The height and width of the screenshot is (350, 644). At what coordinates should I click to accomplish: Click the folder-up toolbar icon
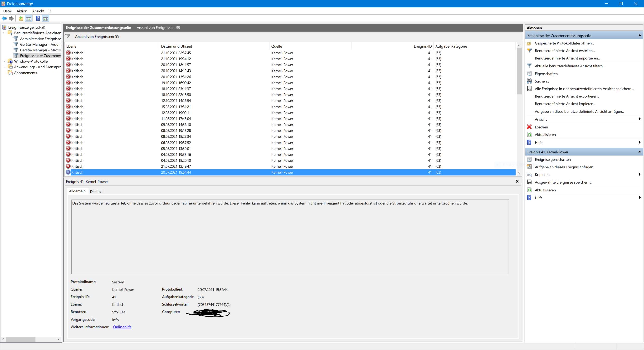pos(21,18)
